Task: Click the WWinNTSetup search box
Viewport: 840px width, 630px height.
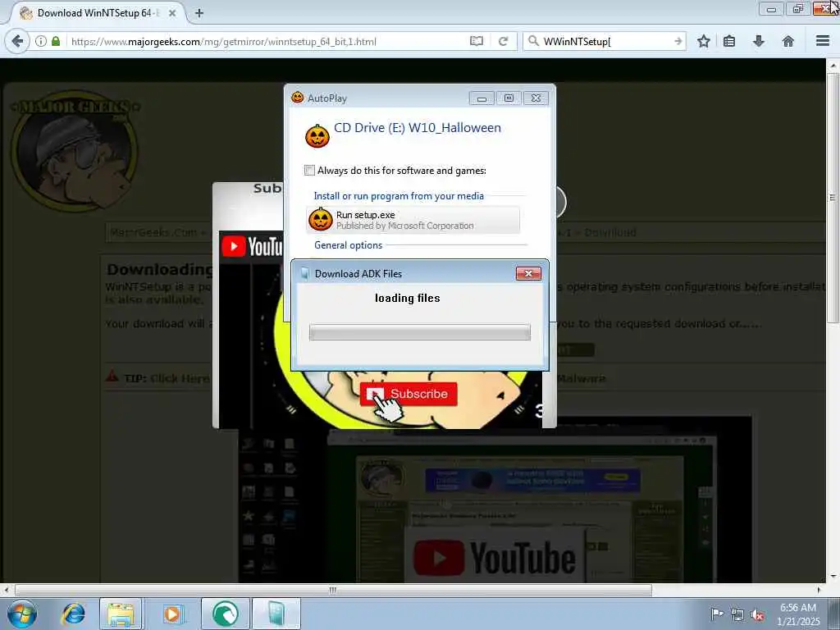Action: pyautogui.click(x=605, y=41)
